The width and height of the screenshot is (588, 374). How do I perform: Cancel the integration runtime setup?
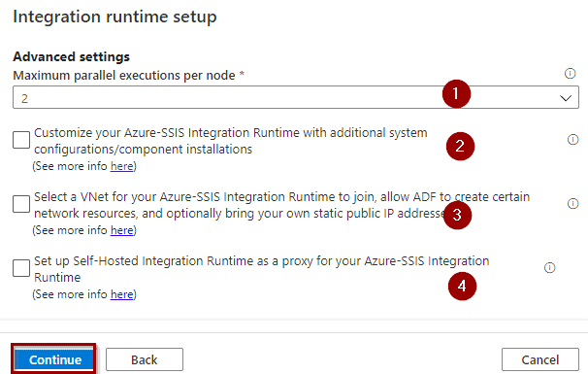point(540,359)
